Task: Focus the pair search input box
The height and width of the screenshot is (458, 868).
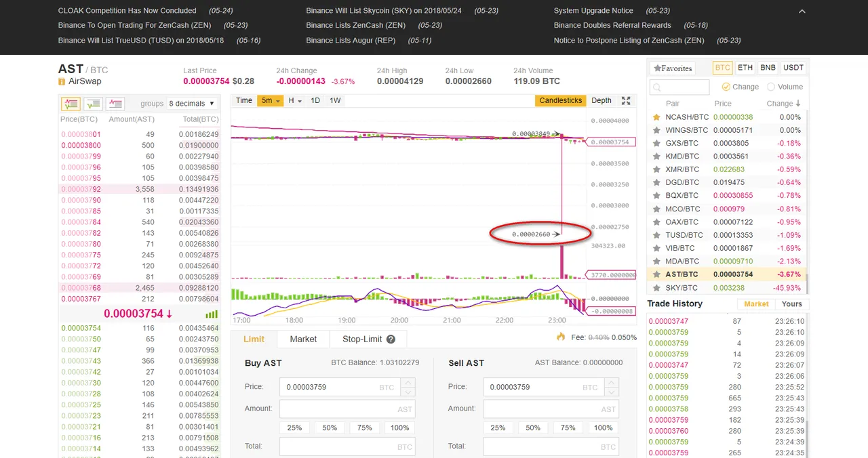Action: 679,87
